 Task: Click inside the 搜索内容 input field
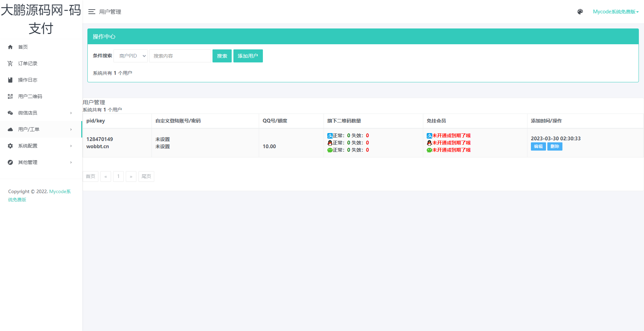tap(180, 56)
